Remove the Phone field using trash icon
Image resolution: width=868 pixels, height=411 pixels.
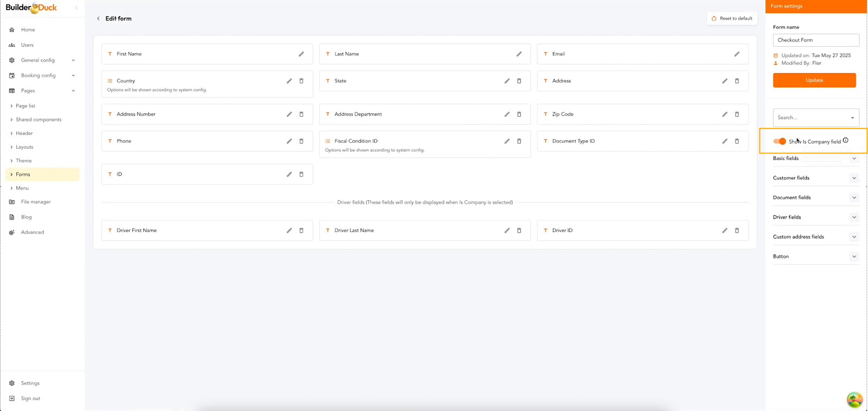coord(302,141)
